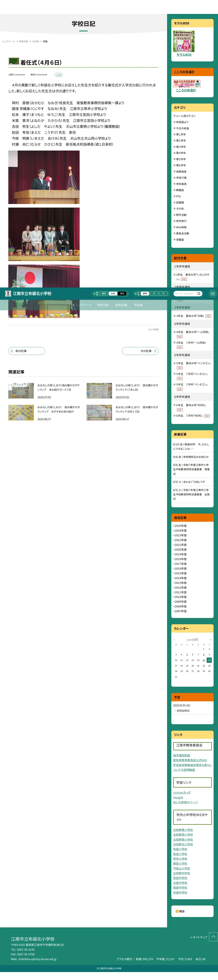This screenshot has height=980, width=218.
Task: Open 配布文書 in the nav bar
Action: pyautogui.click(x=121, y=305)
